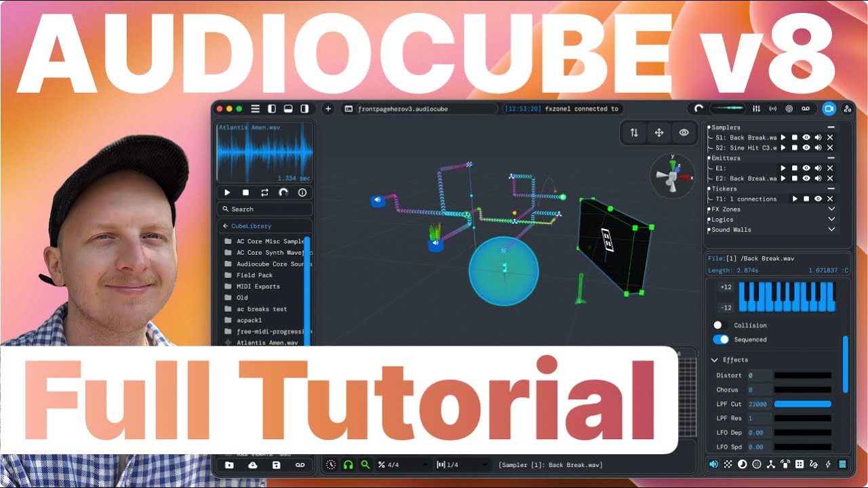Screen dimensions: 868x488
Task: Open the 1/4 grid division dropdown
Action: (x=462, y=465)
